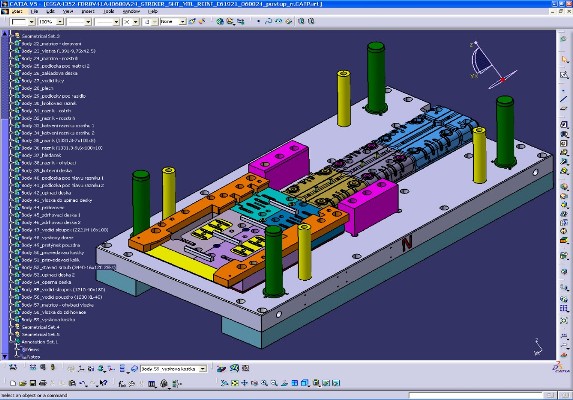
Task: Select Body 28_plech tree node
Action: pos(38,88)
